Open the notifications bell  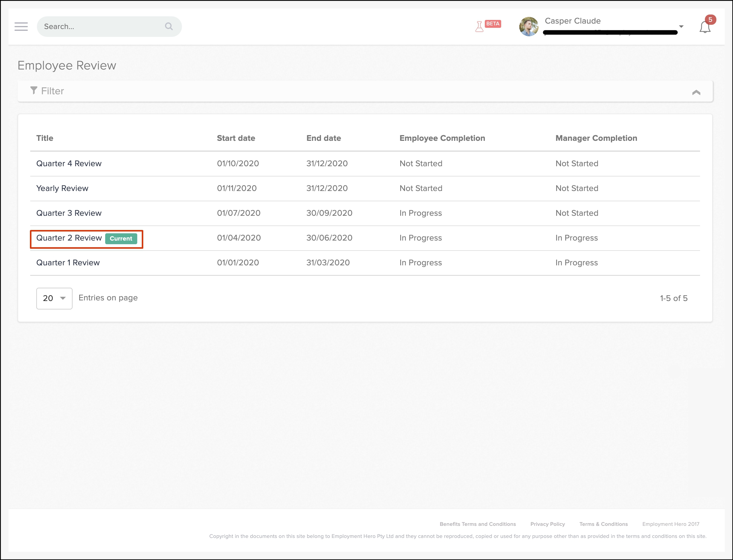pos(705,27)
